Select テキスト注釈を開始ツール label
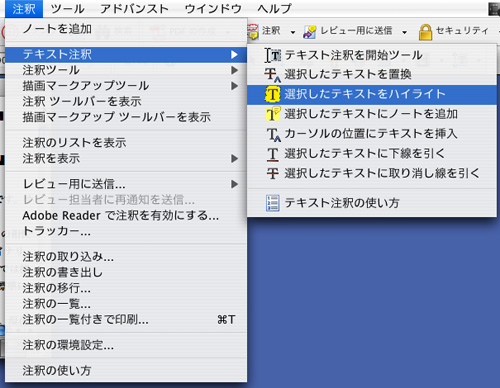 coord(353,55)
